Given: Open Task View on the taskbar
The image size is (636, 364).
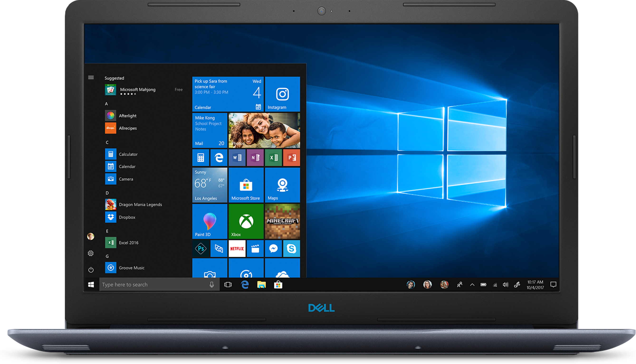Looking at the screenshot, I should (x=228, y=285).
